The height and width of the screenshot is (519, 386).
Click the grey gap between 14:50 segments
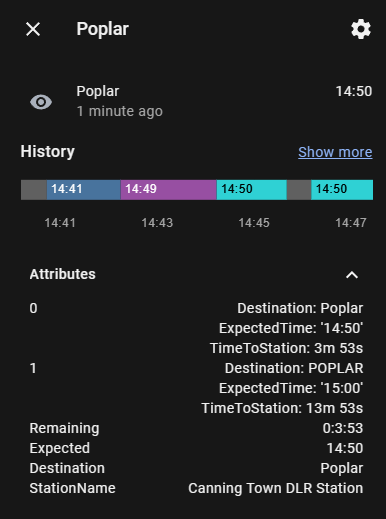(x=299, y=190)
